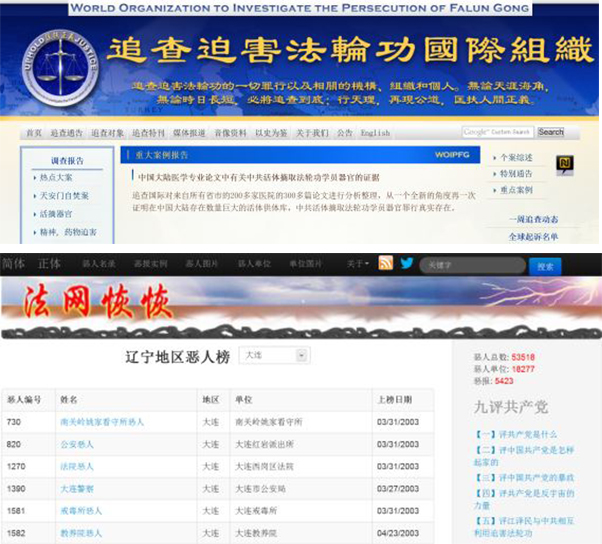Expand the 关于 dropdown menu
602x544 pixels.
[356, 264]
